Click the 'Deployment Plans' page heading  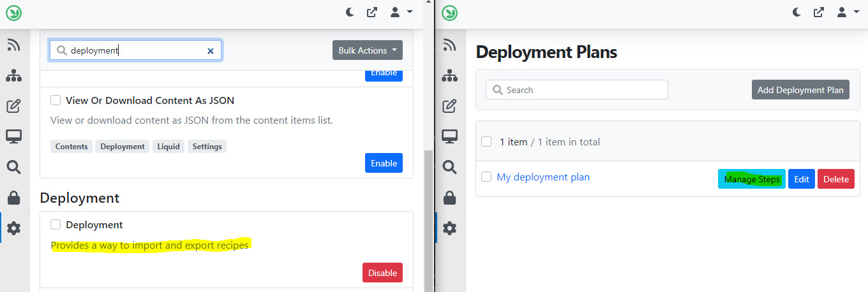pos(547,52)
